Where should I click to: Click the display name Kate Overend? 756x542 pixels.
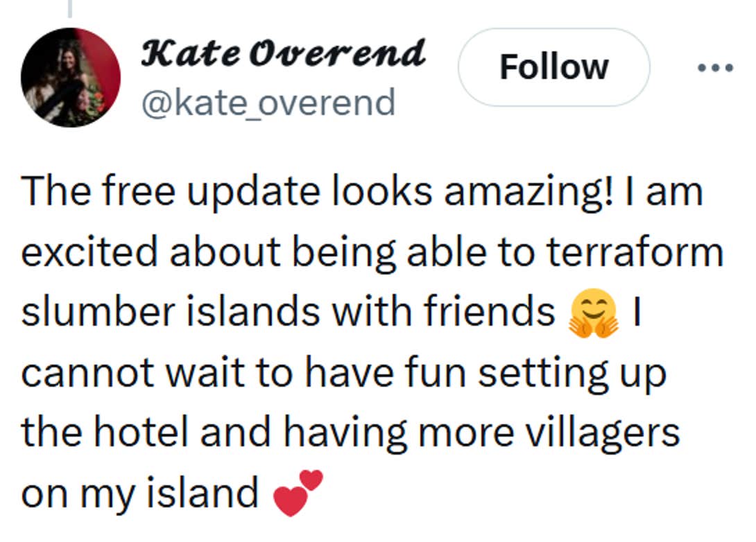tap(282, 53)
